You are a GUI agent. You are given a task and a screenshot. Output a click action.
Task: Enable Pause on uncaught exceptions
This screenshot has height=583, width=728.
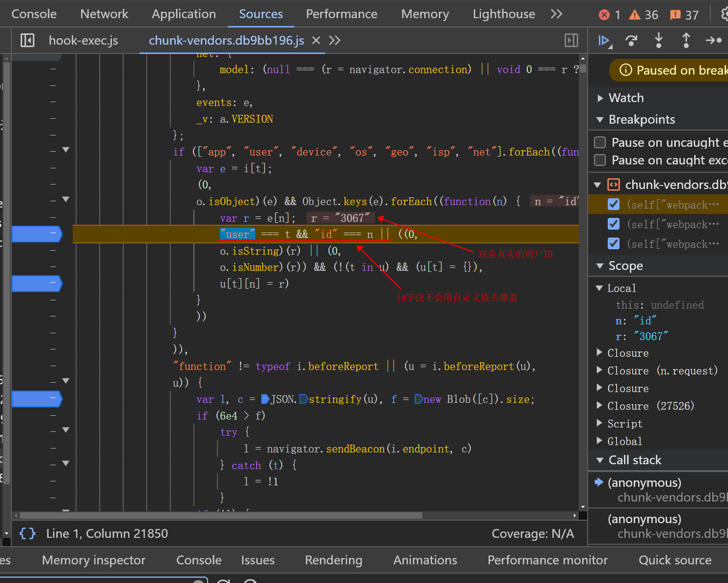(600, 142)
